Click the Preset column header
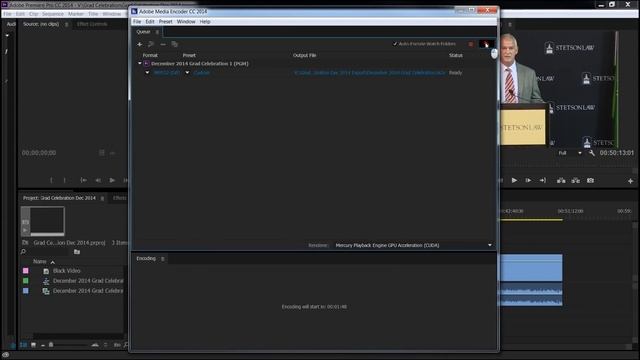This screenshot has width=640, height=360. 189,55
